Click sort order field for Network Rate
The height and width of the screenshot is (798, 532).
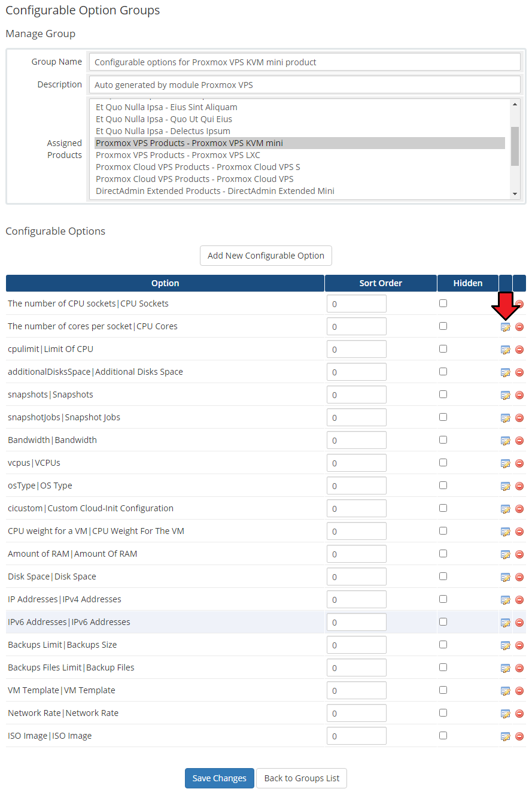(357, 713)
